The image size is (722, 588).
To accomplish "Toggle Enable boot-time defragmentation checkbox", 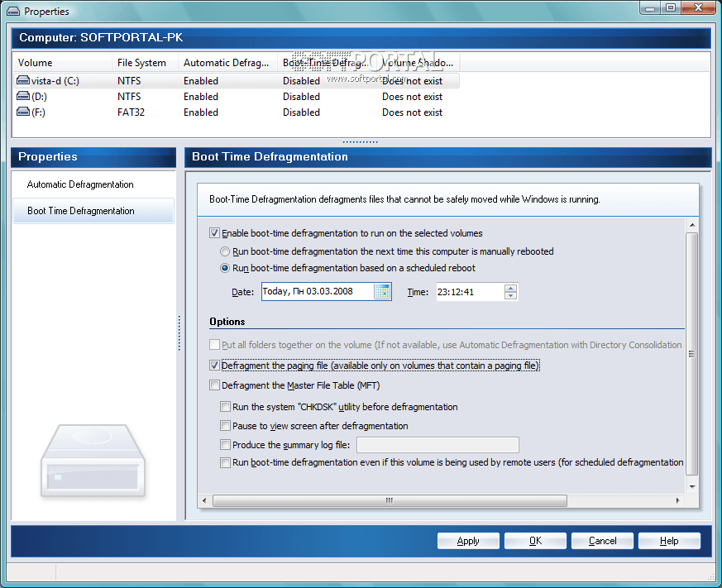I will [214, 233].
